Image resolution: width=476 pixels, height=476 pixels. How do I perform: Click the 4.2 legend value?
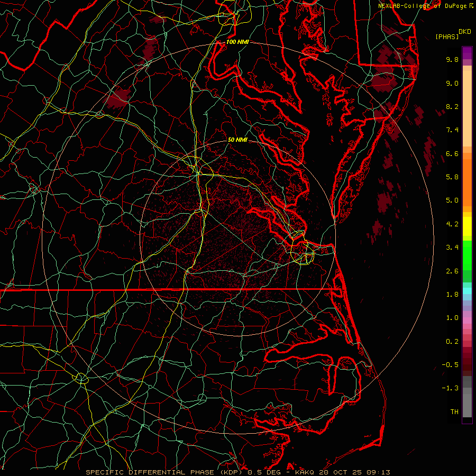[x=452, y=224]
